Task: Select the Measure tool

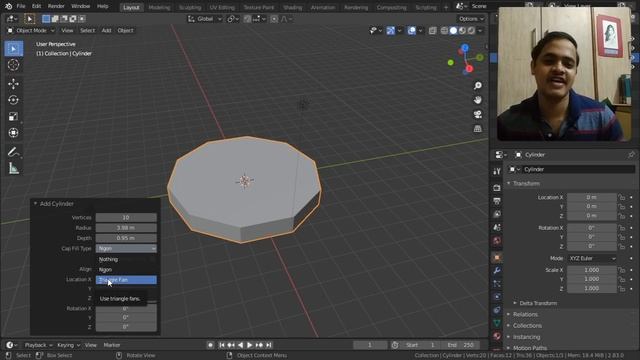Action: (x=13, y=168)
